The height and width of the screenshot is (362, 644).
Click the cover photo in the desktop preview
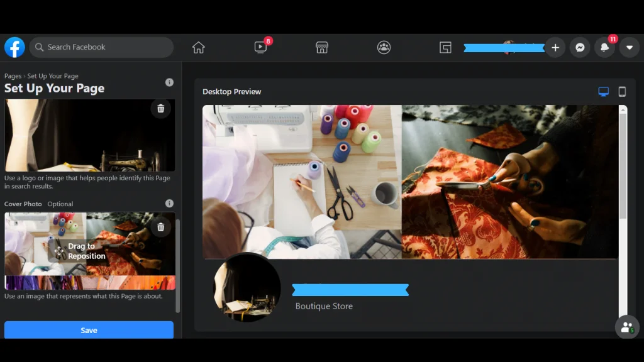[410, 182]
